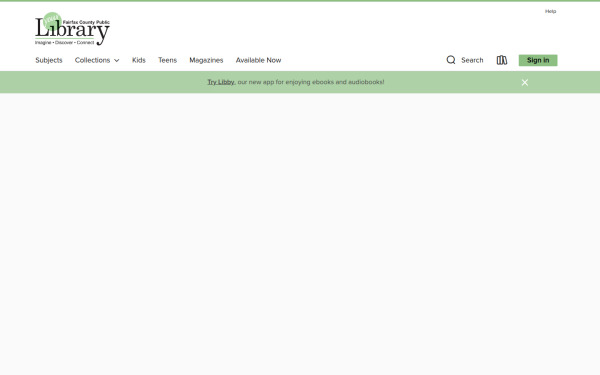This screenshot has width=600, height=375.
Task: Open the search magnifier icon
Action: point(451,60)
